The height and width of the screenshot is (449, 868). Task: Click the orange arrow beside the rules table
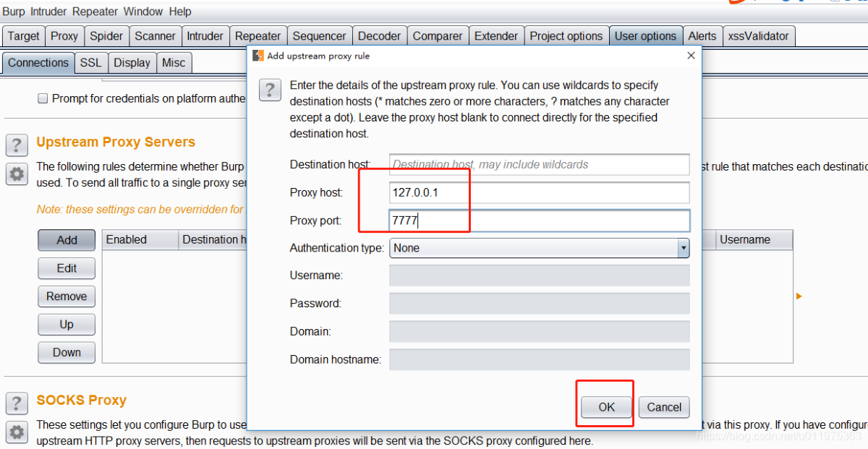[799, 296]
